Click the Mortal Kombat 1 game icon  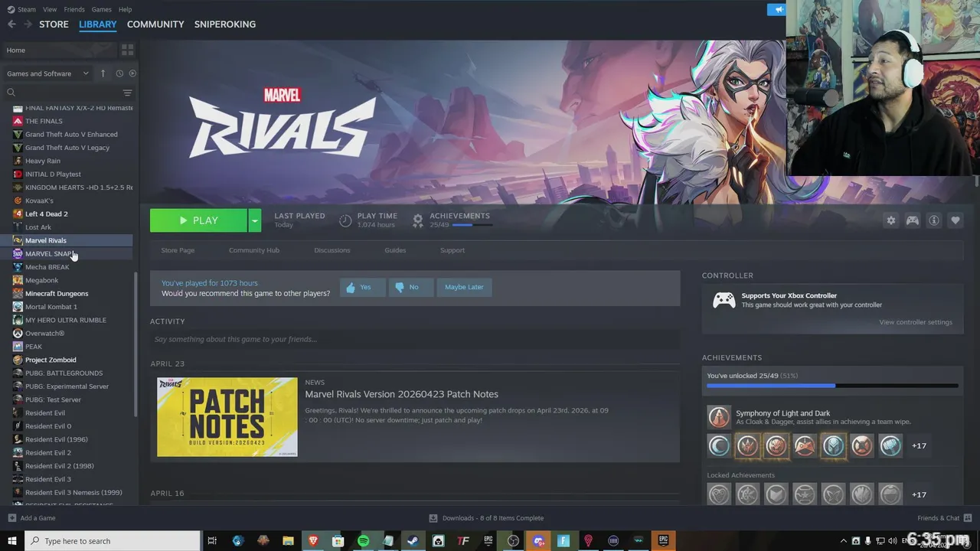pyautogui.click(x=18, y=307)
